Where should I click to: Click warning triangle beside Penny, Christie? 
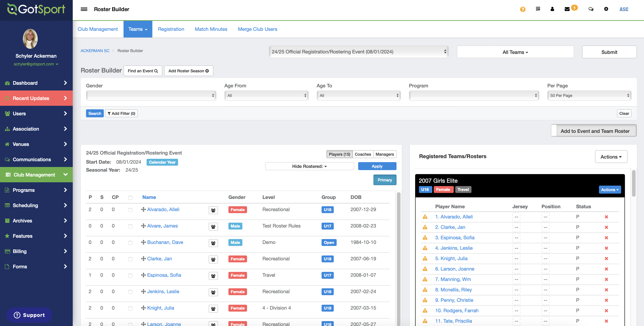coord(425,300)
